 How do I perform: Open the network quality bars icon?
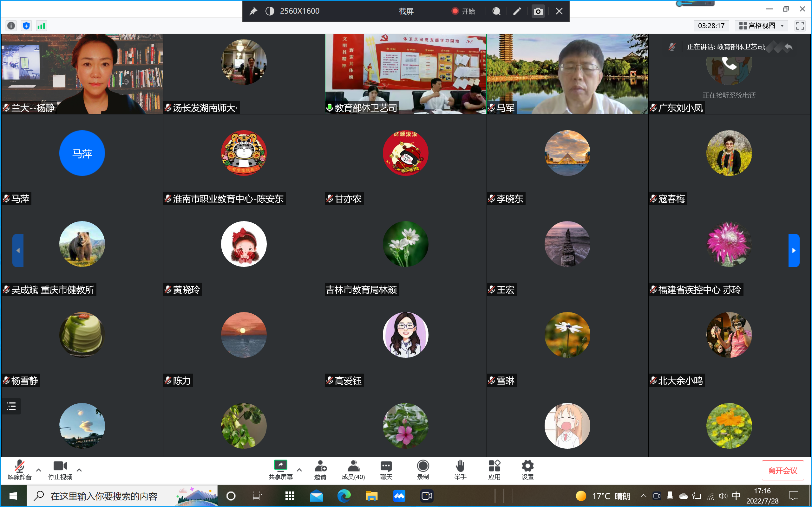(41, 26)
